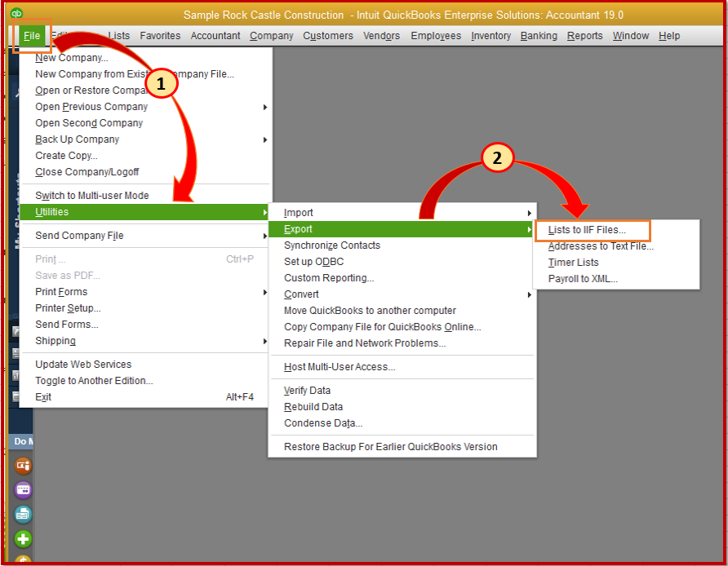728x566 pixels.
Task: Expand Open Previous Company submenu arrow
Action: (x=265, y=107)
